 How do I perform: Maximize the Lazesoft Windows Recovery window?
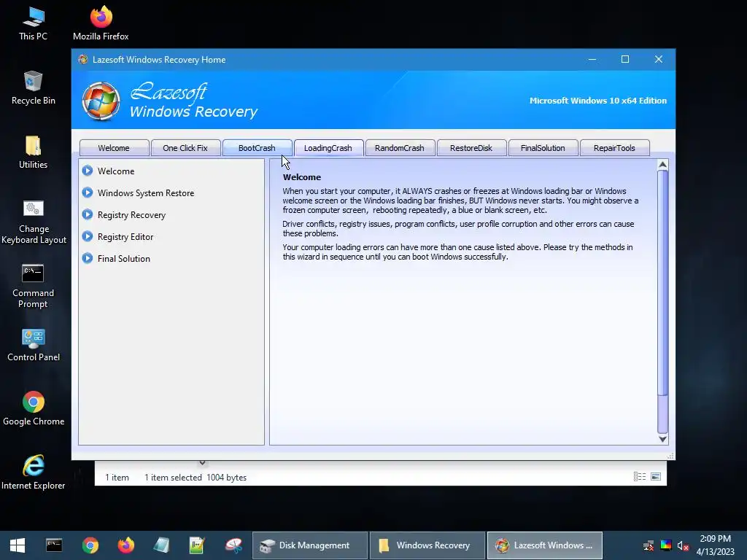(625, 60)
